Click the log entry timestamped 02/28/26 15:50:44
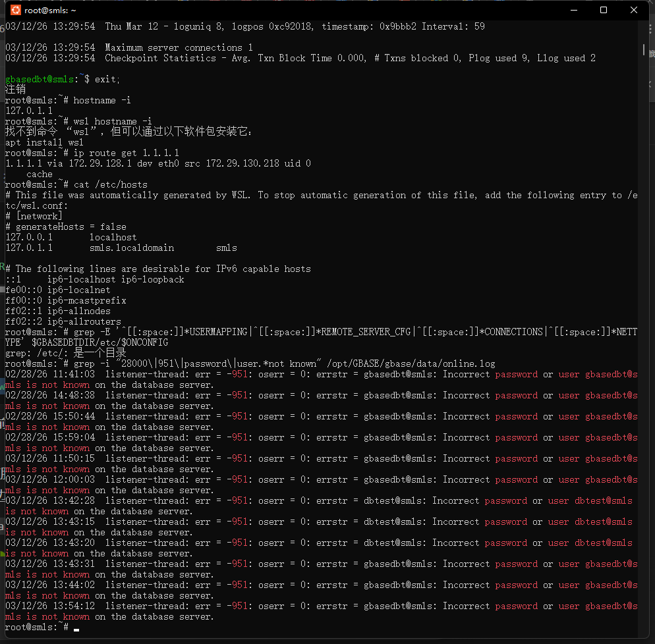 321,421
